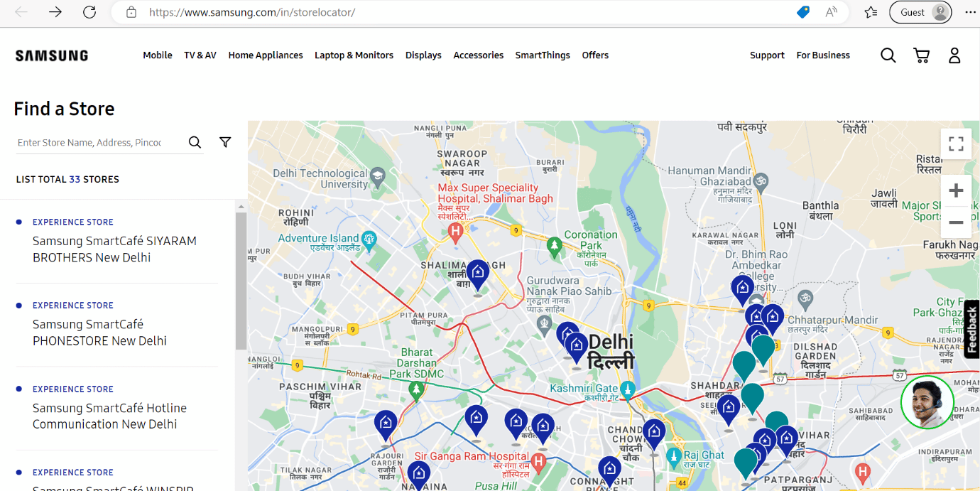Refresh the browser page
This screenshot has height=491, width=980.
point(89,12)
